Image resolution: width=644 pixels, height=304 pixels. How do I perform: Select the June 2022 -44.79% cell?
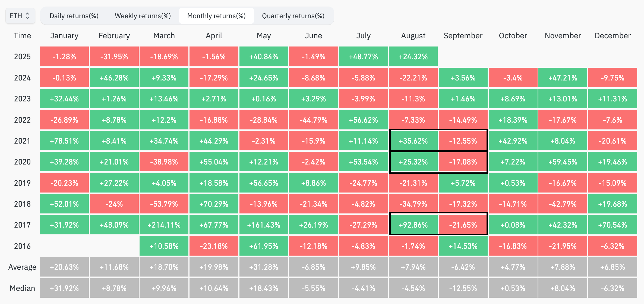tap(313, 120)
